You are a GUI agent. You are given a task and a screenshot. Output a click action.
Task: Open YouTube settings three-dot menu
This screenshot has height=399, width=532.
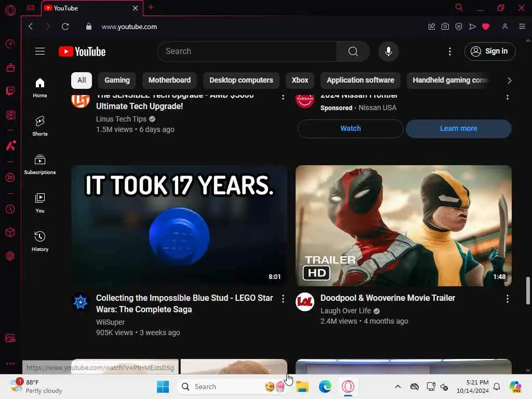450,51
